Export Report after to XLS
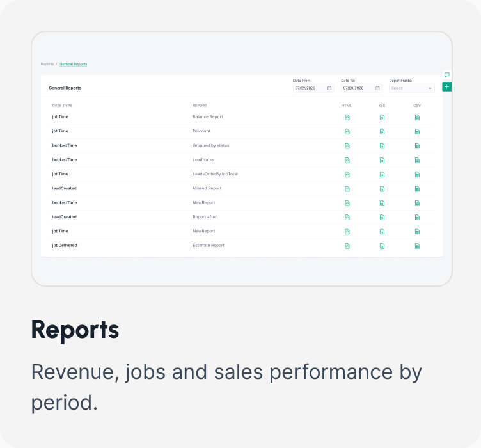 (382, 217)
